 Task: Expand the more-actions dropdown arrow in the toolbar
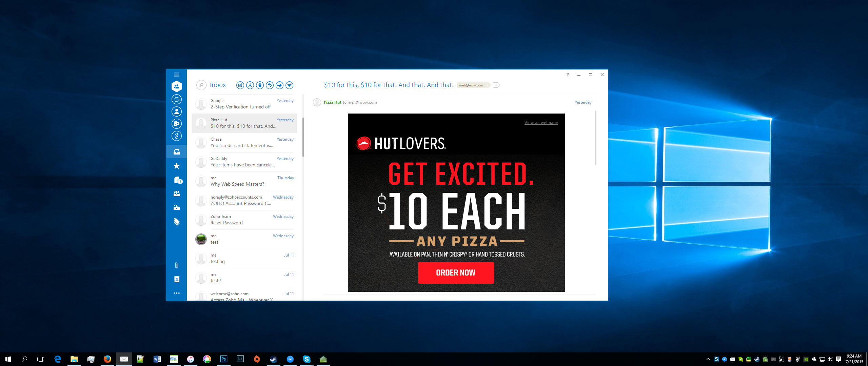pyautogui.click(x=289, y=85)
